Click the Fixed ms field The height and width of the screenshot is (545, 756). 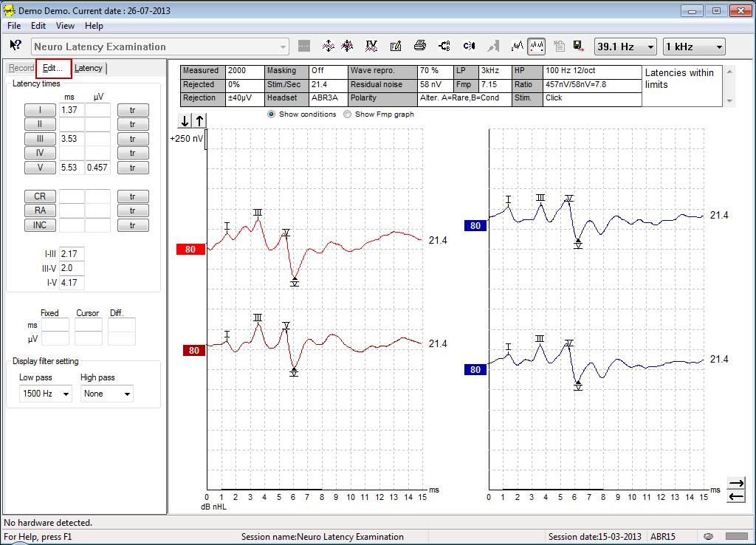coord(55,325)
